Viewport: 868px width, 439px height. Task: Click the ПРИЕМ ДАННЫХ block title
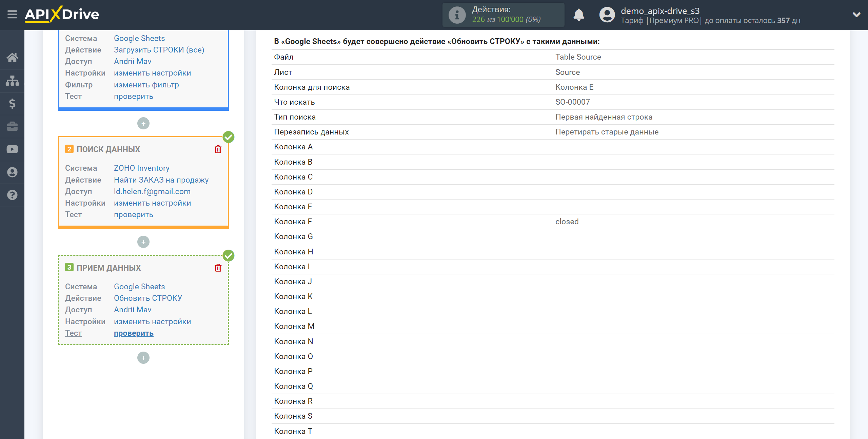coord(108,268)
